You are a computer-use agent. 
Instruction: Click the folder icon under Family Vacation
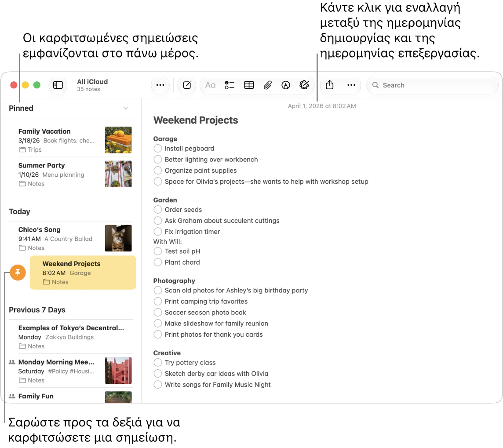pyautogui.click(x=22, y=149)
